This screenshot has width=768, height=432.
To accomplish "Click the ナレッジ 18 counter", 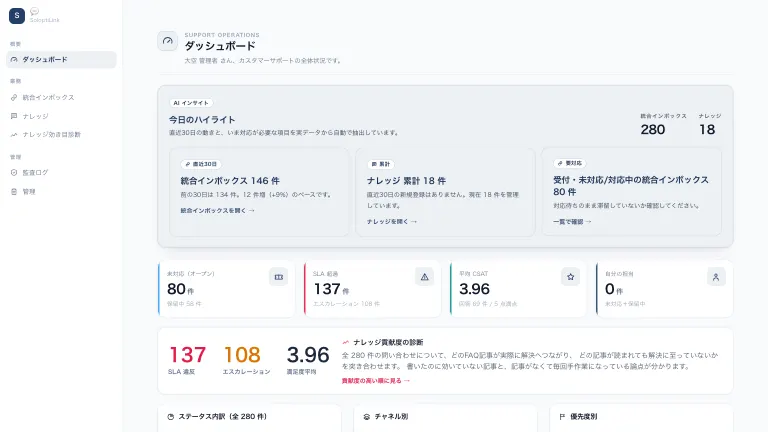I will (709, 125).
